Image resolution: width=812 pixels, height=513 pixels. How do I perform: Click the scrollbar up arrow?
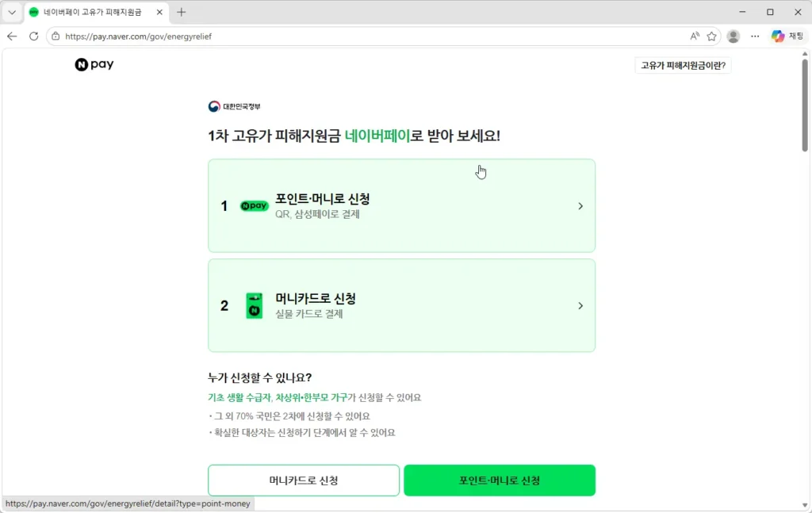point(805,54)
